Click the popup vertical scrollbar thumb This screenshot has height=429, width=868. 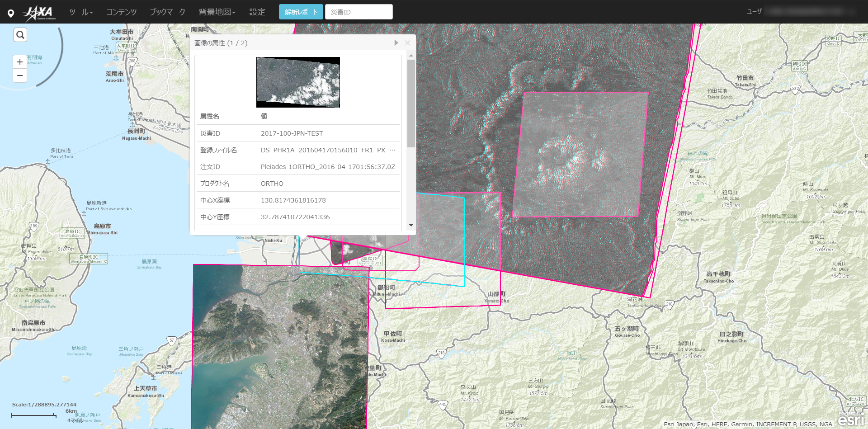point(411,103)
